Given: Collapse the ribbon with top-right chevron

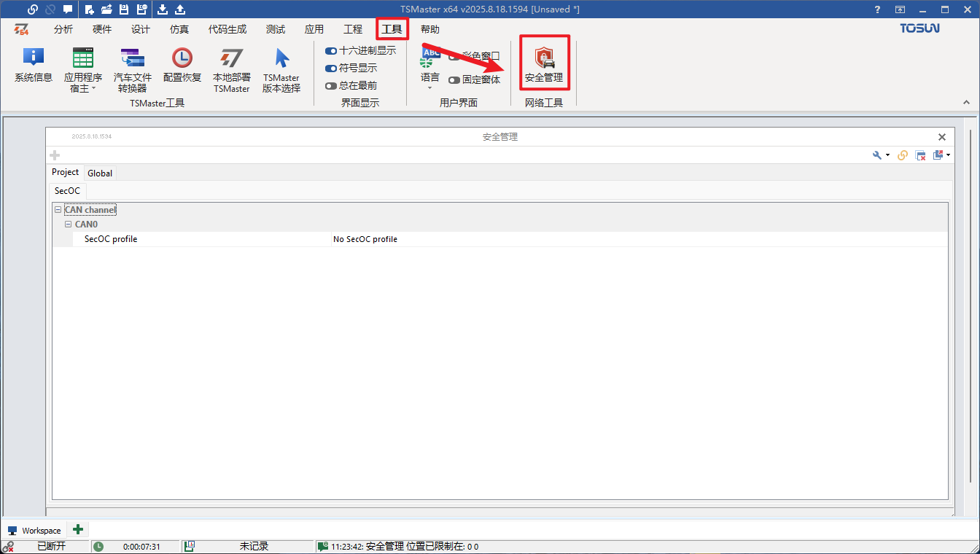Looking at the screenshot, I should coord(966,102).
